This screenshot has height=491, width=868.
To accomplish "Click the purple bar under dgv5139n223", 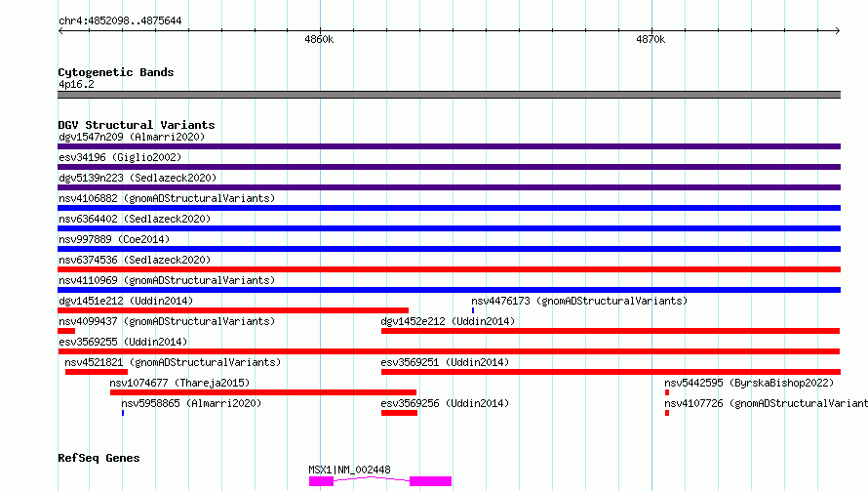I will tap(449, 187).
